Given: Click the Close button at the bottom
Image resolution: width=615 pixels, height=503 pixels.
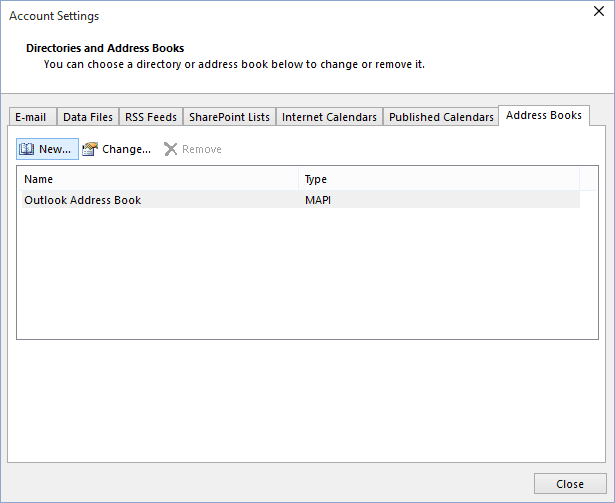Looking at the screenshot, I should click(570, 484).
